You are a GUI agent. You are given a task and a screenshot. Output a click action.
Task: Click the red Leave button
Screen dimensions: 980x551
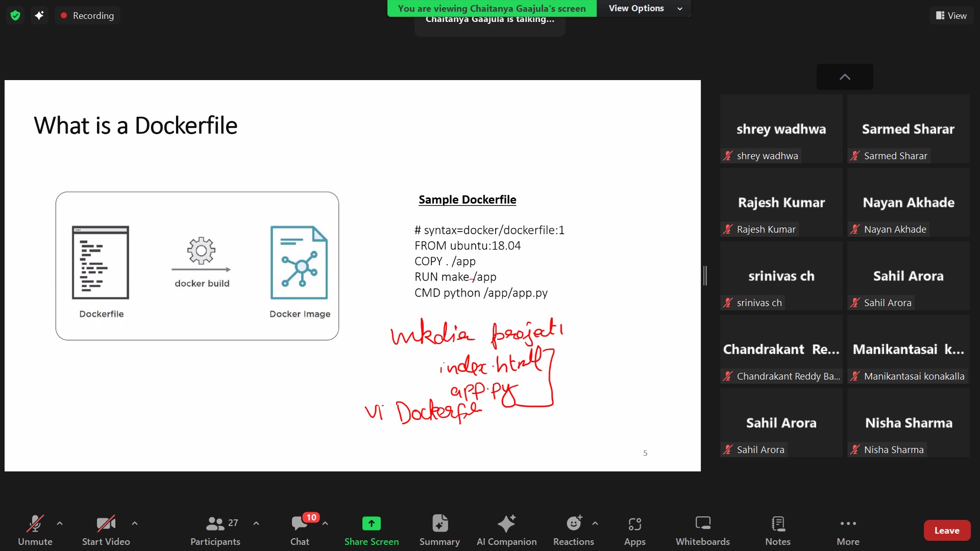[946, 531]
